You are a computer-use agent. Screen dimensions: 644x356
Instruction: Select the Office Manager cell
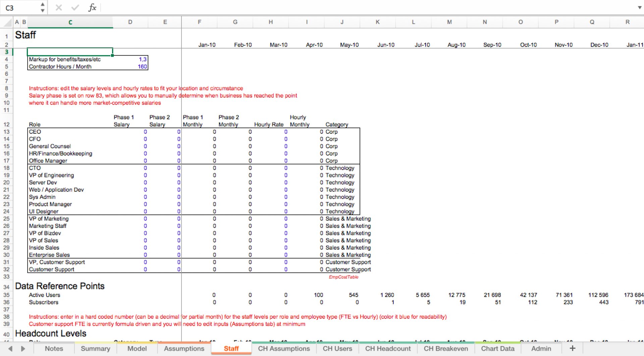click(70, 161)
